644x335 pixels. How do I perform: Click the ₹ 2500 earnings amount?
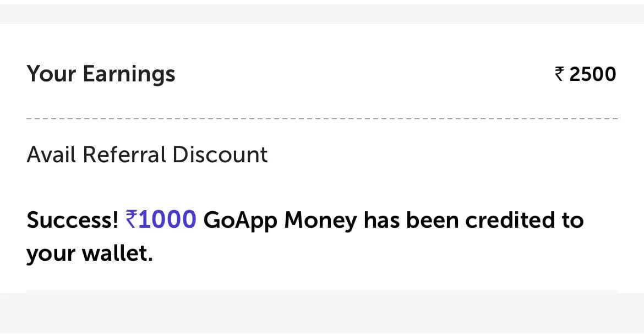[586, 74]
